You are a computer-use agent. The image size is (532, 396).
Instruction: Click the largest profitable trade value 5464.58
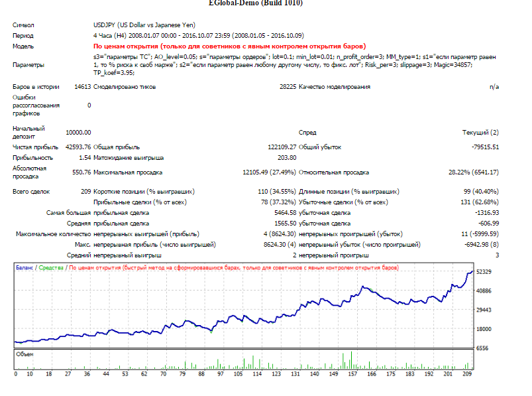pos(286,213)
